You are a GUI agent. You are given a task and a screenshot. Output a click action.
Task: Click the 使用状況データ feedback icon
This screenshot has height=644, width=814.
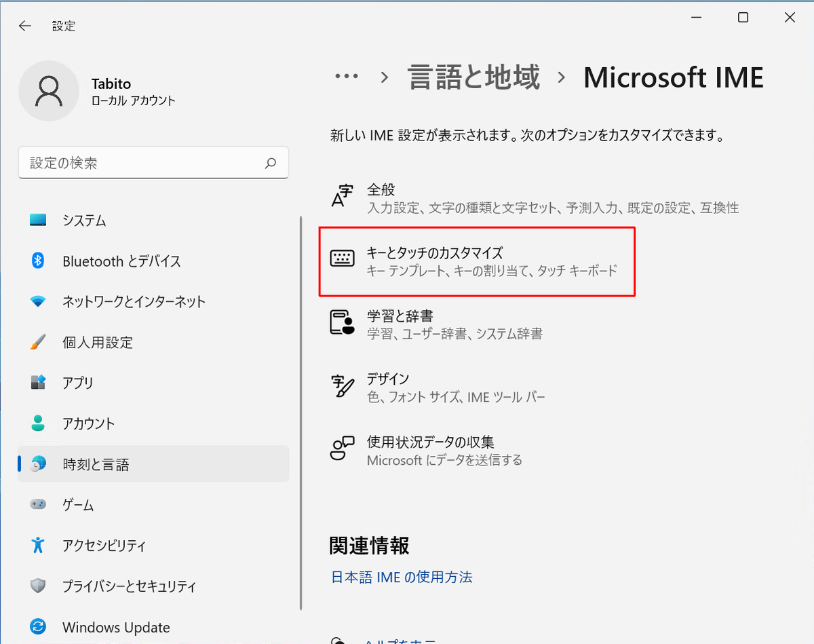click(x=342, y=449)
